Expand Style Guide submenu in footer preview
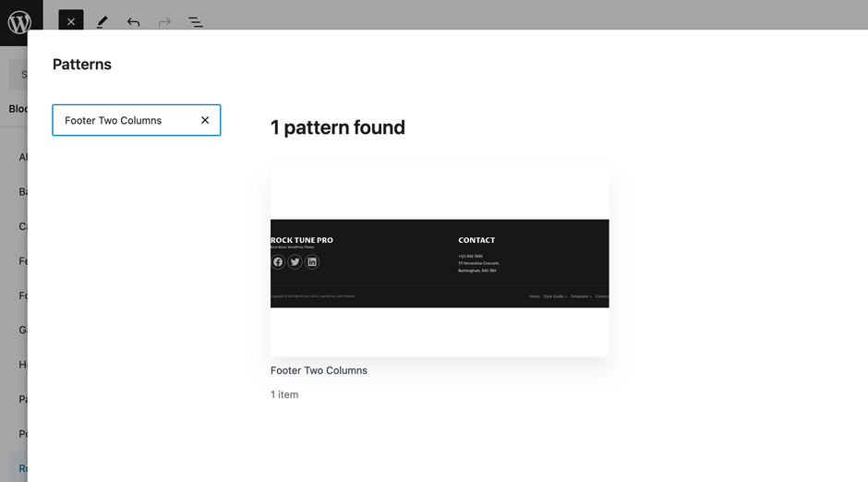Image resolution: width=868 pixels, height=482 pixels. pyautogui.click(x=555, y=296)
